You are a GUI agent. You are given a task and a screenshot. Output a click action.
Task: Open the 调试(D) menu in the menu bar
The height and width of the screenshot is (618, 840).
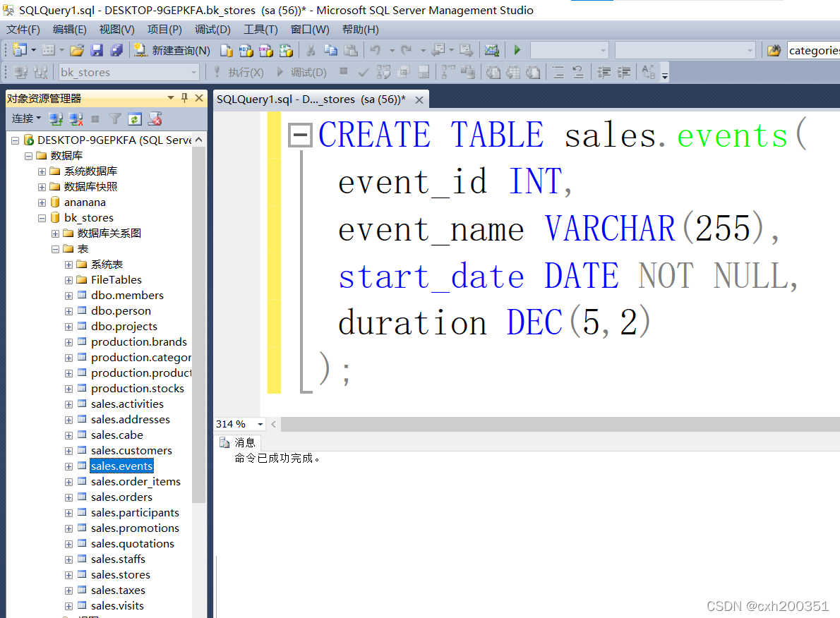point(212,30)
